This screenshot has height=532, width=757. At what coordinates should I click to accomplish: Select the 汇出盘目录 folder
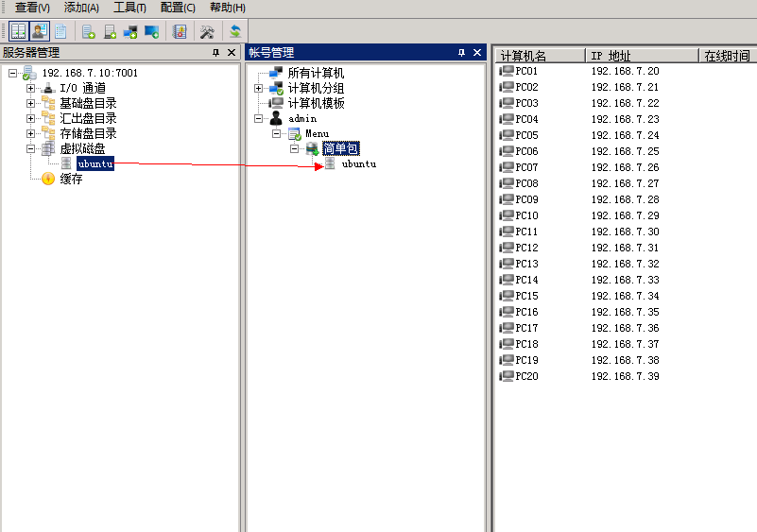[x=88, y=118]
